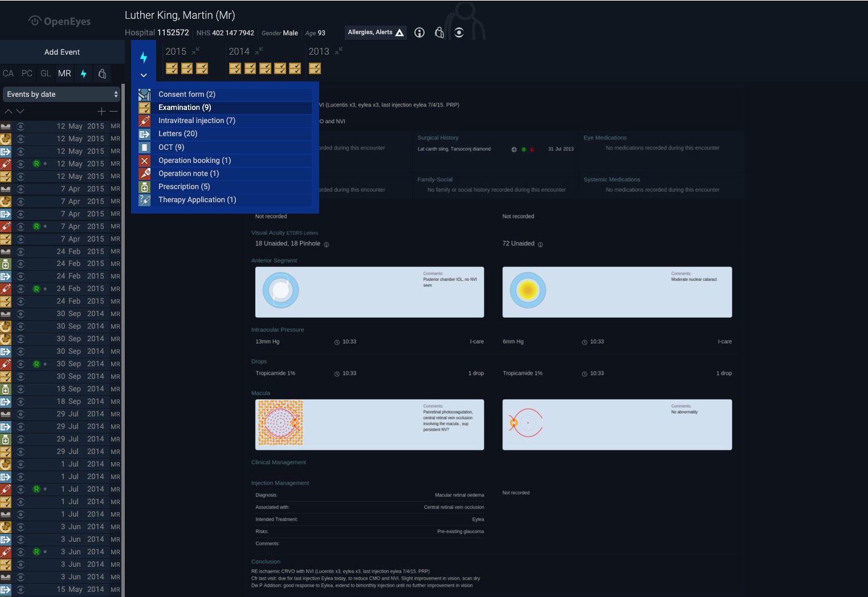The height and width of the screenshot is (597, 868).
Task: Click the moderate nuclear cataract anterior segment drawing
Action: point(528,291)
